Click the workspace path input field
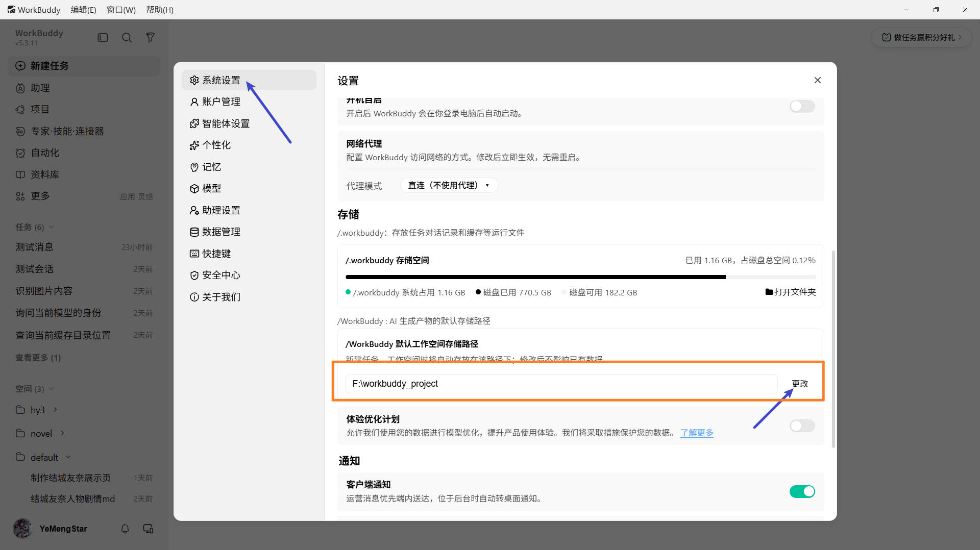Viewport: 980px width, 550px height. [x=561, y=384]
